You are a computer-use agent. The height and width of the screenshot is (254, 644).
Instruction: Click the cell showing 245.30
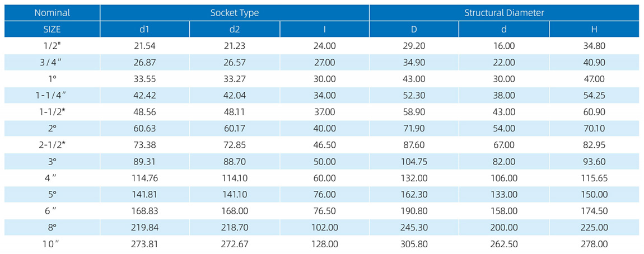pyautogui.click(x=414, y=227)
